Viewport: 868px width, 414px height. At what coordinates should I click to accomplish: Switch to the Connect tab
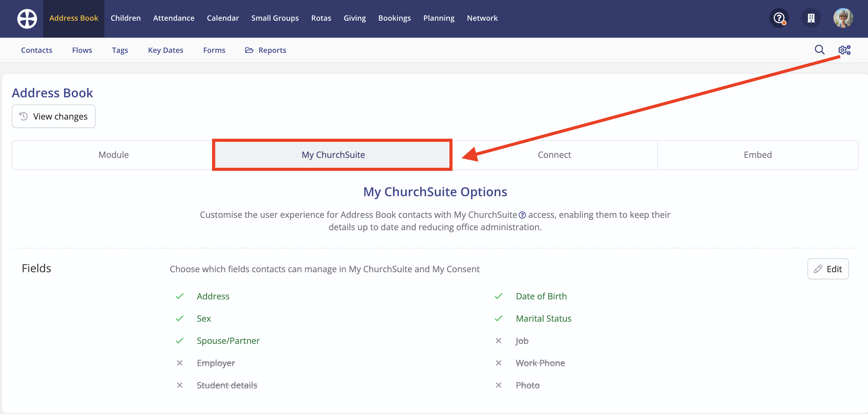pyautogui.click(x=554, y=155)
